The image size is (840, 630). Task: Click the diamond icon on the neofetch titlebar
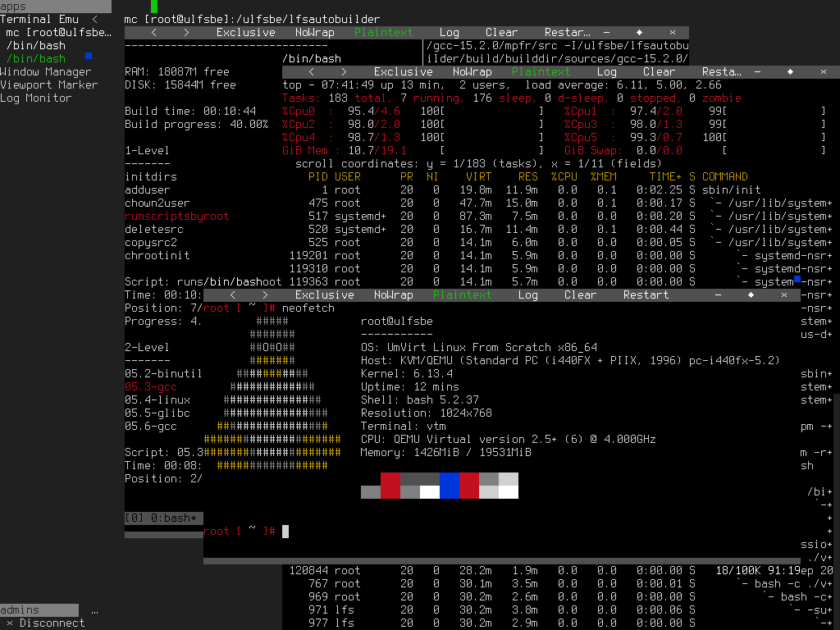click(x=750, y=294)
